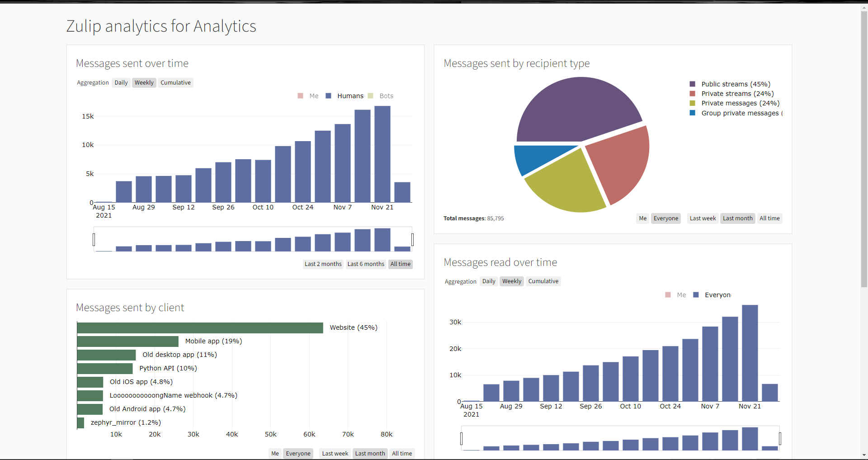Image resolution: width=868 pixels, height=460 pixels.
Task: Click the Python API (10%) bar
Action: (105, 369)
